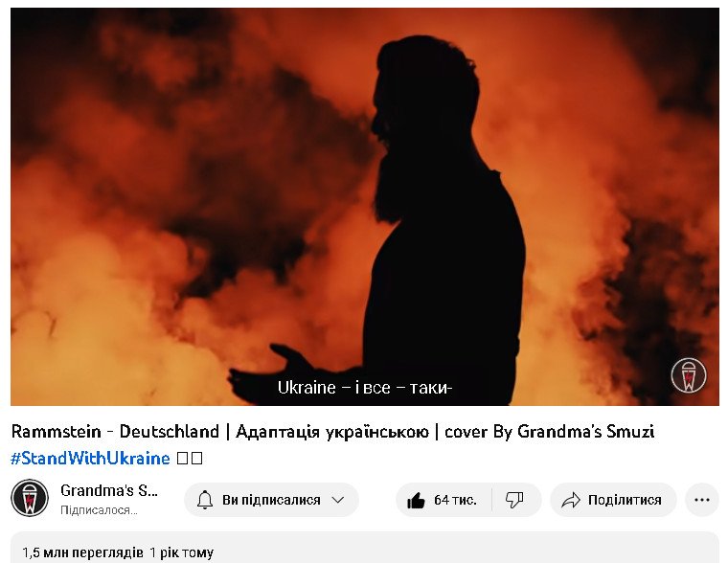The image size is (728, 563).
Task: Click the Ви підписалися subscription button
Action: click(271, 500)
